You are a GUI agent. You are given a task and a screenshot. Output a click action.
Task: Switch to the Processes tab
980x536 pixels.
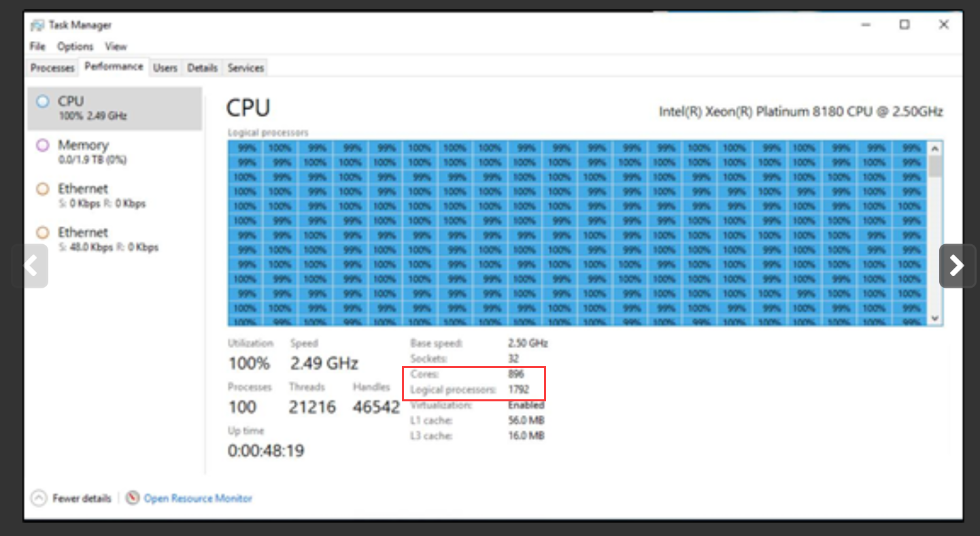click(x=52, y=68)
